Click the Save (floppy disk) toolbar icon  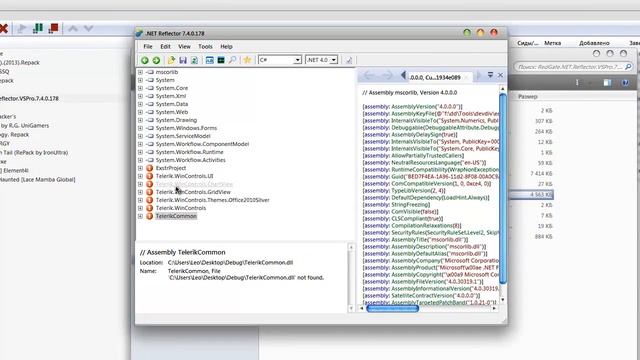(x=182, y=60)
